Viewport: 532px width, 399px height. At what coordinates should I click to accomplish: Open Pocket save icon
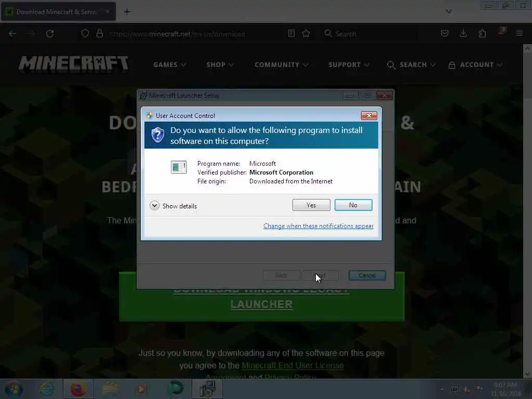click(445, 33)
